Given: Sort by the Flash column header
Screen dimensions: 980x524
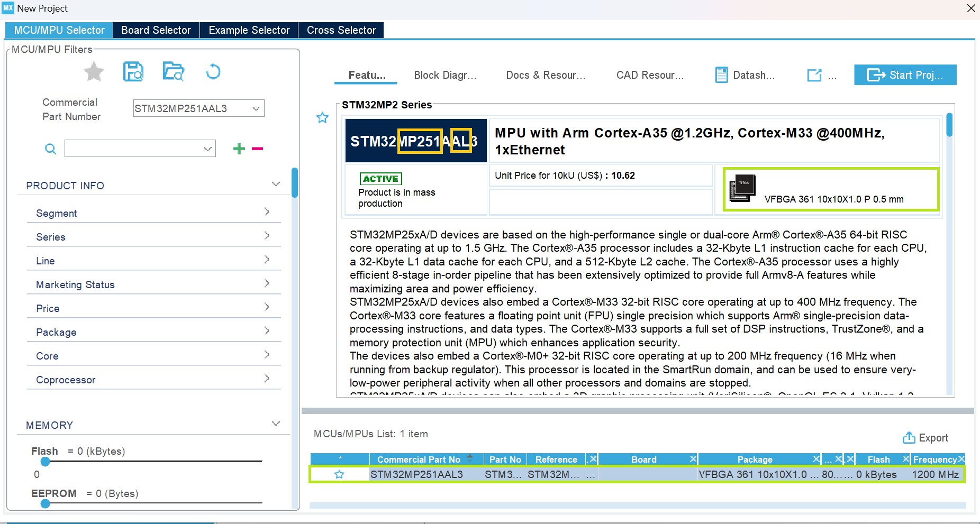Looking at the screenshot, I should 878,459.
